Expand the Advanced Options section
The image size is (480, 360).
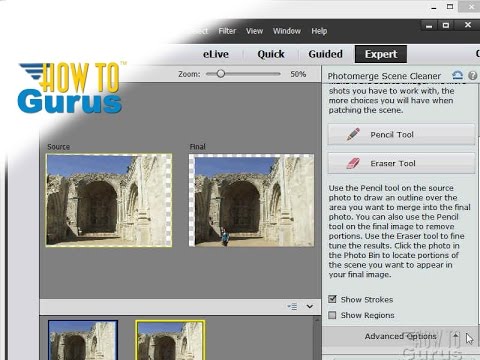coord(400,336)
